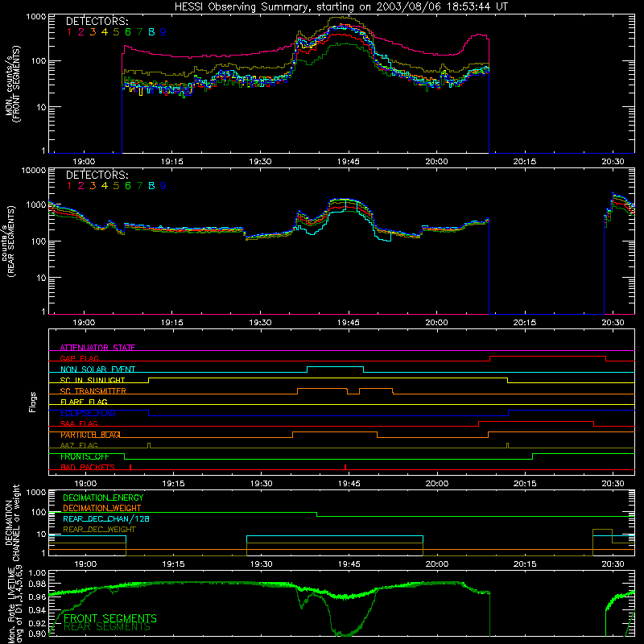The width and height of the screenshot is (644, 644).
Task: Click the REAR_DEC_WEIGHT legend label
Action: click(99, 530)
